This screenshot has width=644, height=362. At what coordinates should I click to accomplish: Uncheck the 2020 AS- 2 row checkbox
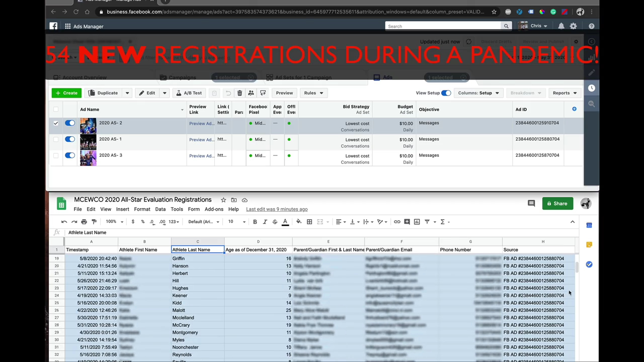(x=56, y=123)
